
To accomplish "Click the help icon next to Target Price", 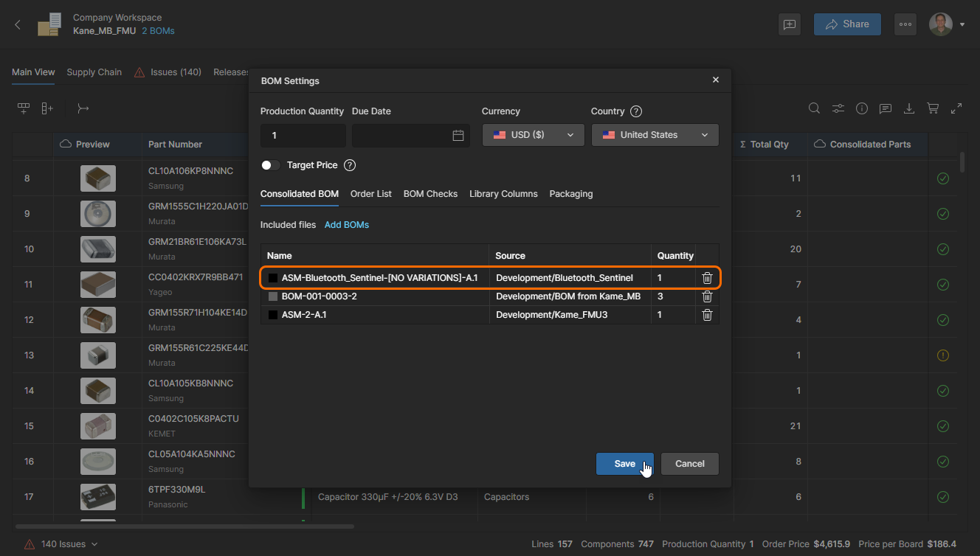I will click(351, 165).
